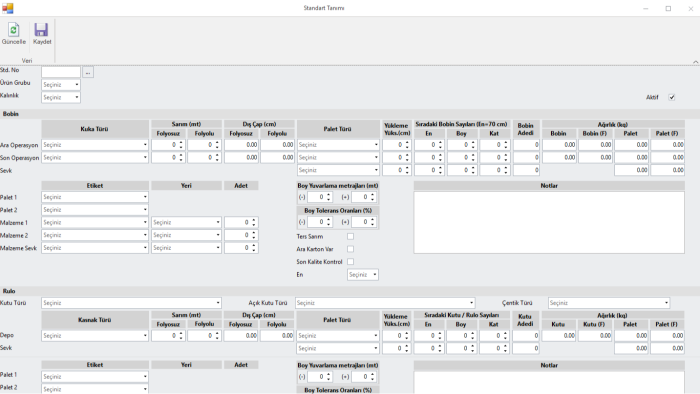700x394 pixels.
Task: Click the Bobin Notlar text area
Action: 549,222
